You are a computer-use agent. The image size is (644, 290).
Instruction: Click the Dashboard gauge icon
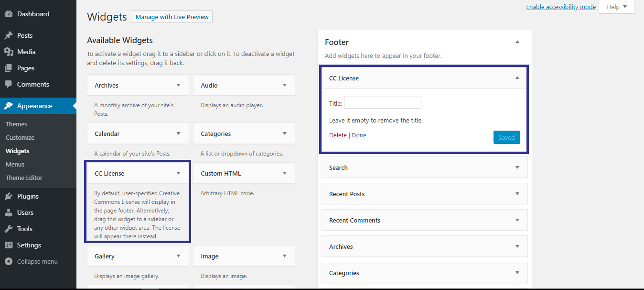click(9, 14)
